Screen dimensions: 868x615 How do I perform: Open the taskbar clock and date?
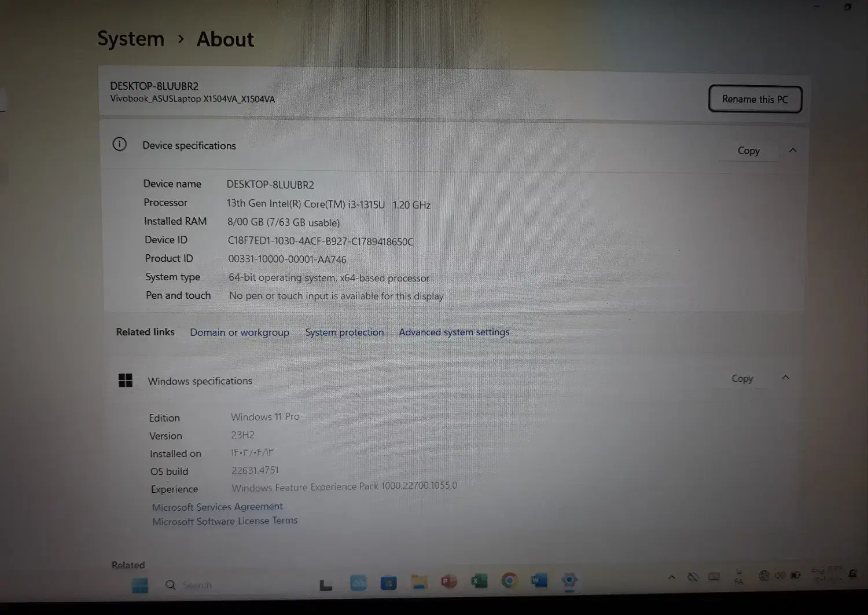(826, 574)
